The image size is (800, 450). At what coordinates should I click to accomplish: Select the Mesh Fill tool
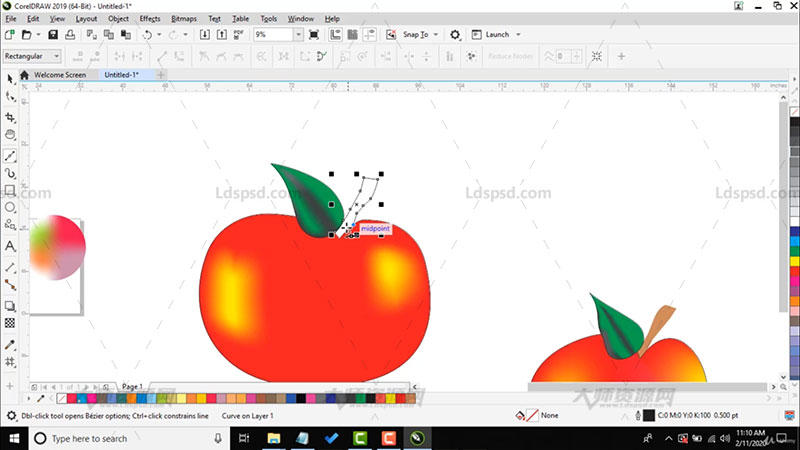(x=10, y=362)
